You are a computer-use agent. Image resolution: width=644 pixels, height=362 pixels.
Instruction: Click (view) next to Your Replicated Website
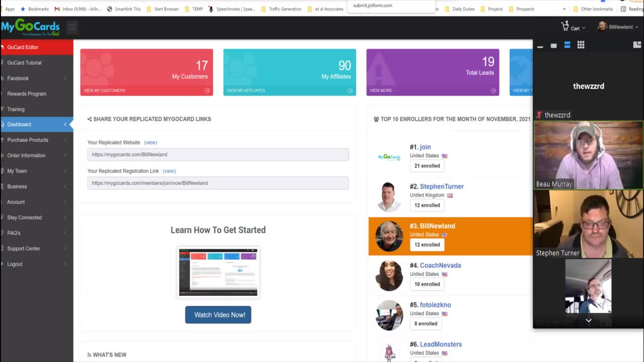(x=150, y=142)
